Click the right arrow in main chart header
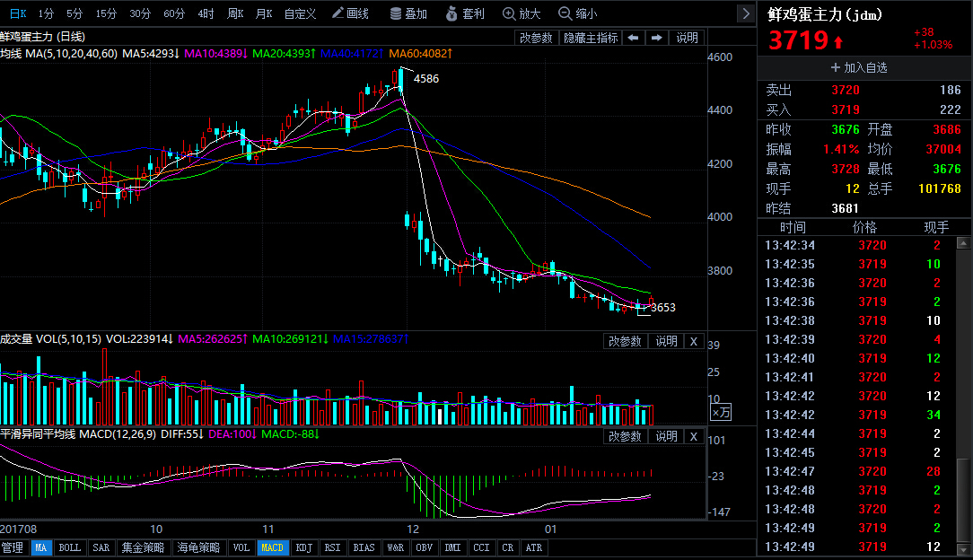Screen dimensions: 973x560 (x=656, y=38)
